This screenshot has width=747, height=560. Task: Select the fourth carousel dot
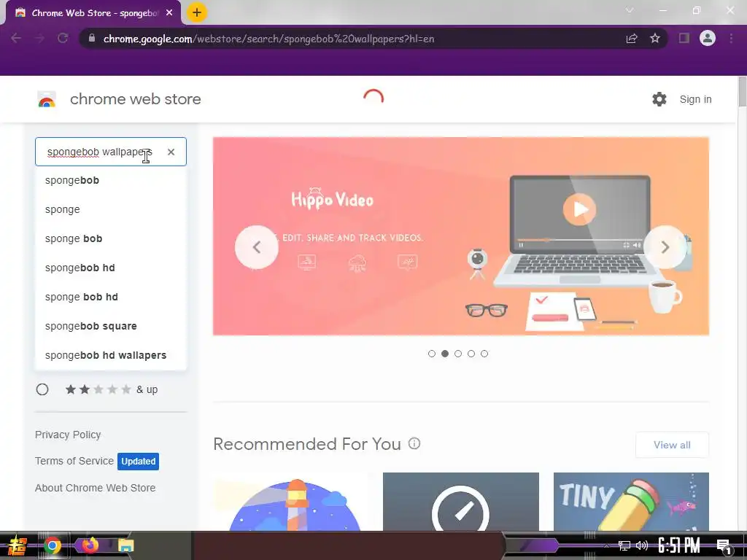[471, 354]
